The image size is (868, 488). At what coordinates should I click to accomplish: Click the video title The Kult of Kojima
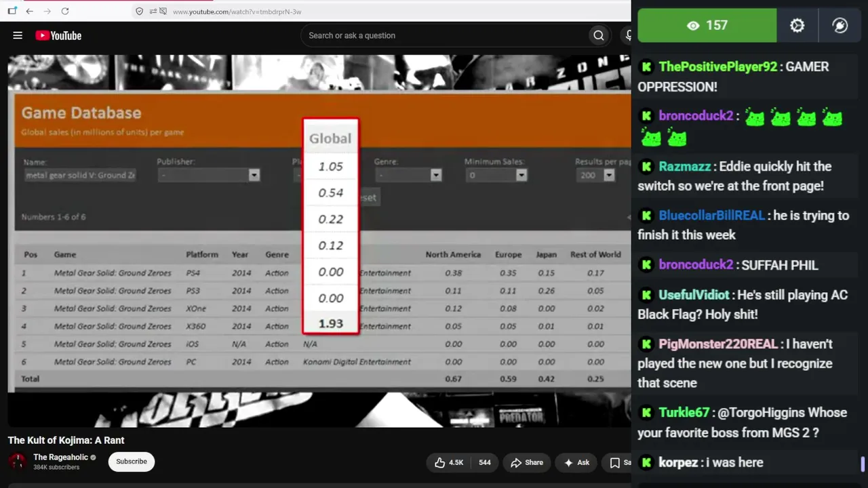66,440
